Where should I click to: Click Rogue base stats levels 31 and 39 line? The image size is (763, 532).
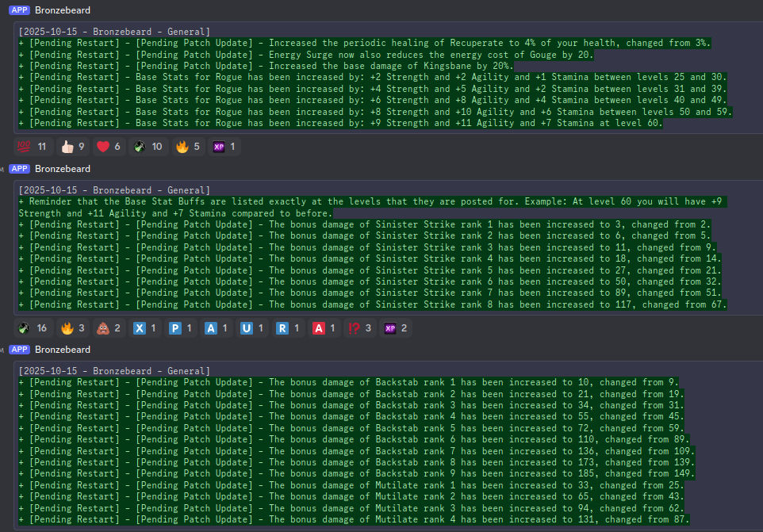373,89
